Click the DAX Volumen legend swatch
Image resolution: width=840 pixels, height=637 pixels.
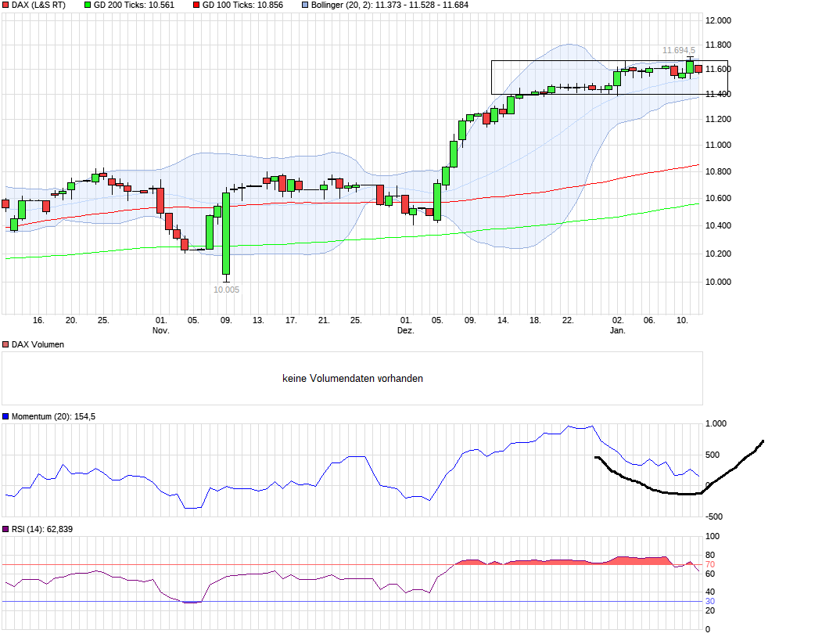(x=5, y=345)
